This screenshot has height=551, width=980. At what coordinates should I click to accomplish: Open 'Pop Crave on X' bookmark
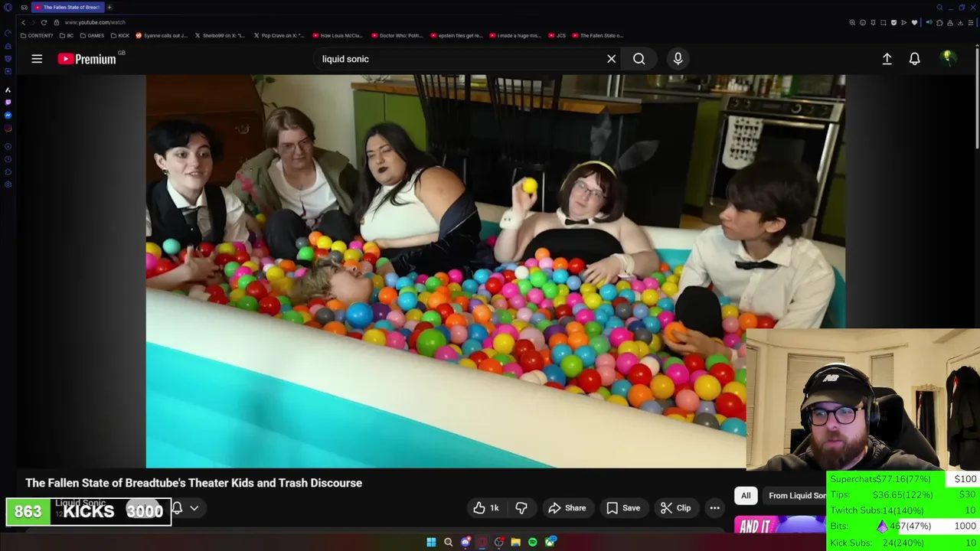pyautogui.click(x=279, y=35)
